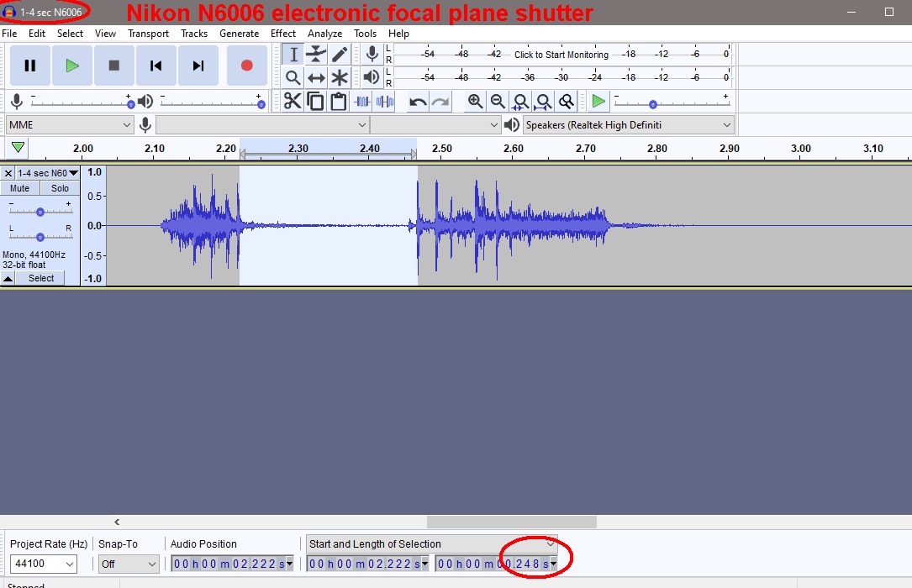Adjust the play-at-speed slider
Screen dimensions: 912x588
tap(672, 103)
